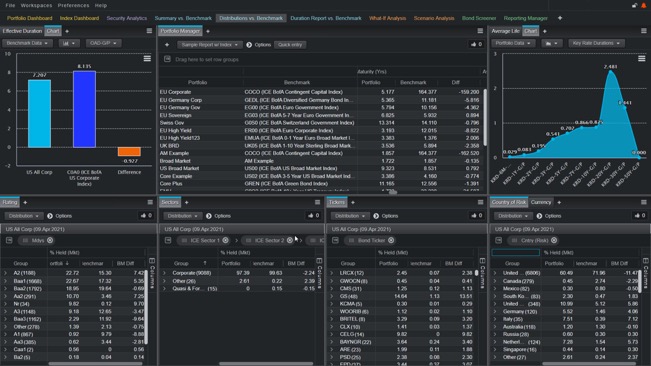Remove the Mdys grouping chip

point(50,240)
